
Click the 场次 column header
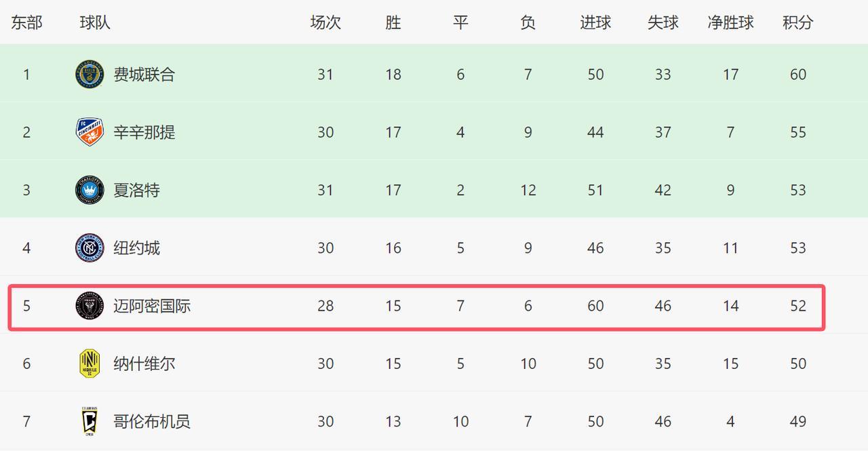325,22
